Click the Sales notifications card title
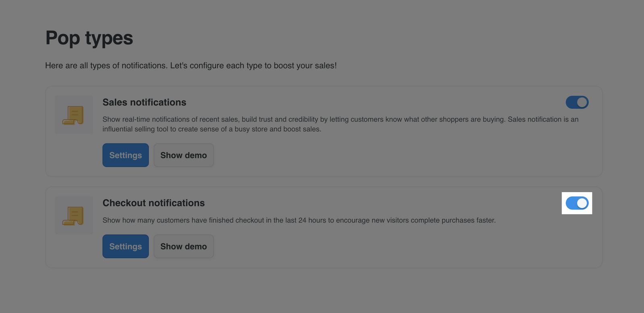This screenshot has height=313, width=644. tap(144, 102)
